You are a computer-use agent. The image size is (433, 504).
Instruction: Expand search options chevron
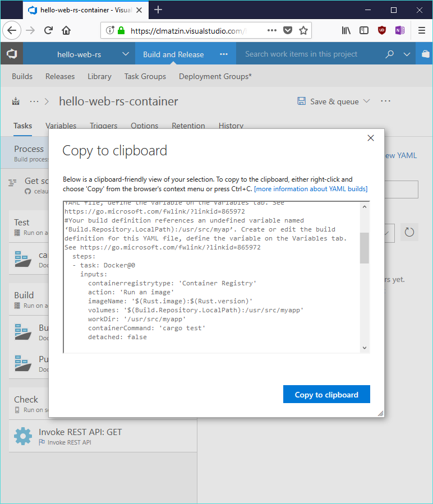(x=407, y=54)
